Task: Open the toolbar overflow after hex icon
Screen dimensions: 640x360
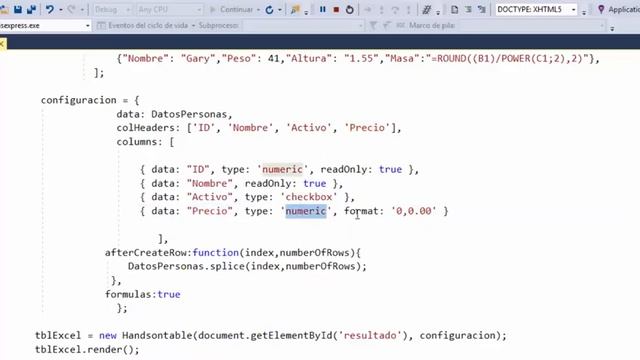Action: coord(438,12)
